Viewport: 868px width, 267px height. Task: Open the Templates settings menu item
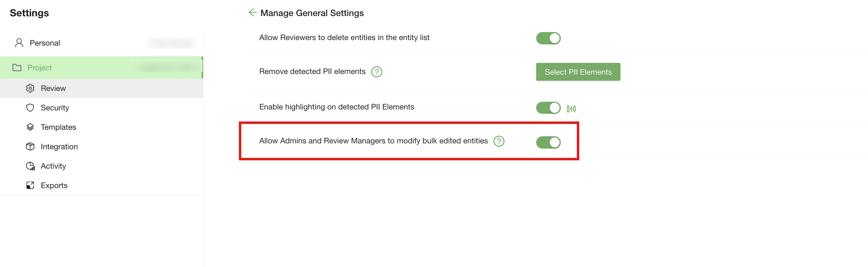58,127
